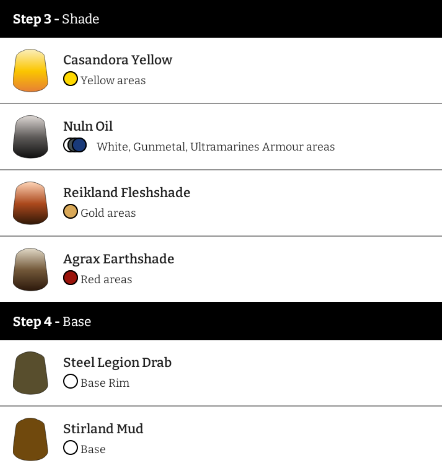Screen dimensions: 442x469
Task: Select the Nuln Oil paint pot icon
Action: click(30, 137)
